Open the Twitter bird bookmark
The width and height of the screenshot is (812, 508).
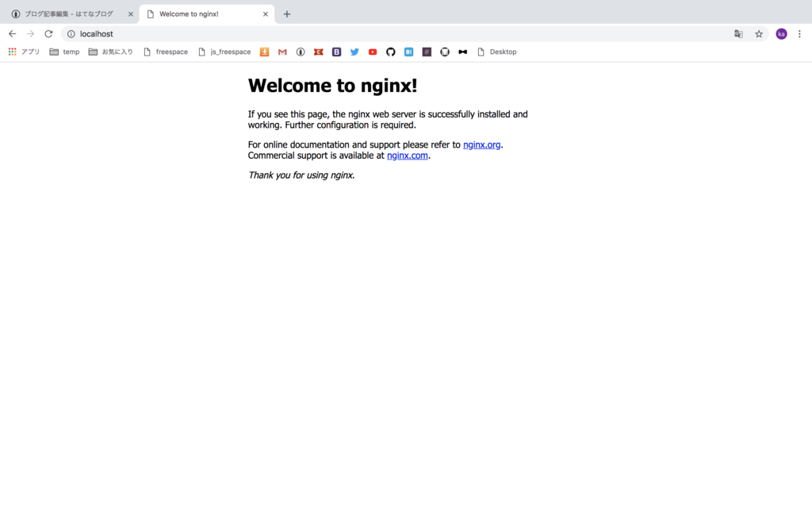(x=354, y=52)
